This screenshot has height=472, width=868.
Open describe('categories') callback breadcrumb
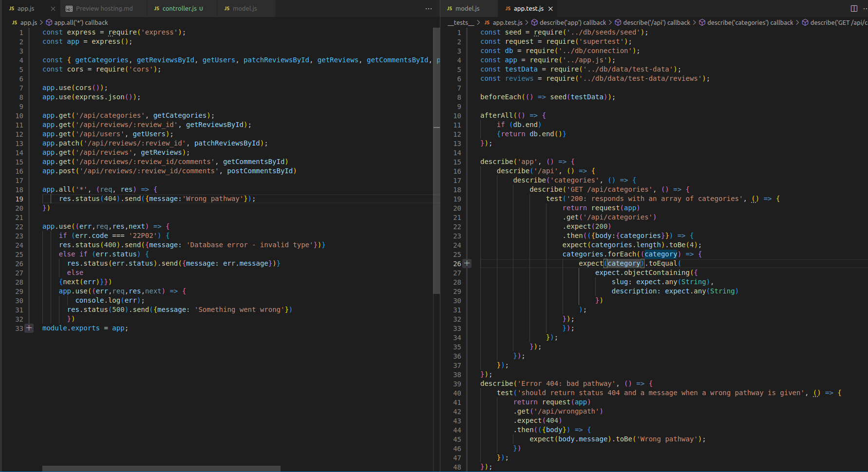tap(750, 22)
